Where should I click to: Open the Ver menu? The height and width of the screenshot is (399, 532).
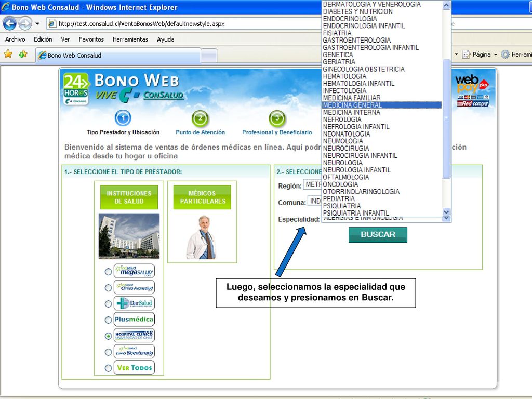coord(65,39)
